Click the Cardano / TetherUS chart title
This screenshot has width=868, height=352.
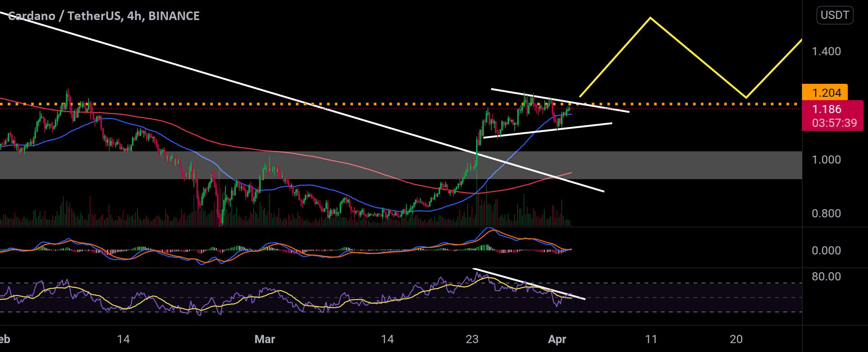pos(103,16)
